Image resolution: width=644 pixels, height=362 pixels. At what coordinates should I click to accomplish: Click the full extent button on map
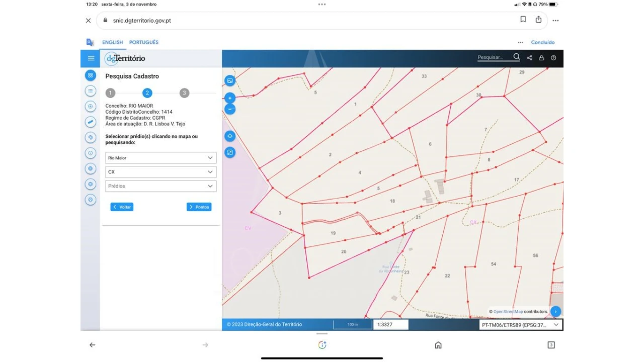pos(230,152)
